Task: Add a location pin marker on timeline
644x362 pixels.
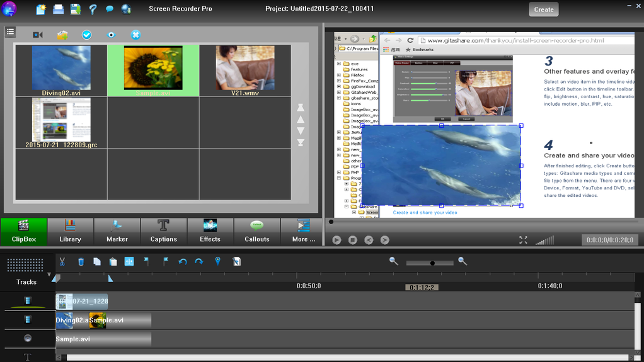Action: (217, 261)
